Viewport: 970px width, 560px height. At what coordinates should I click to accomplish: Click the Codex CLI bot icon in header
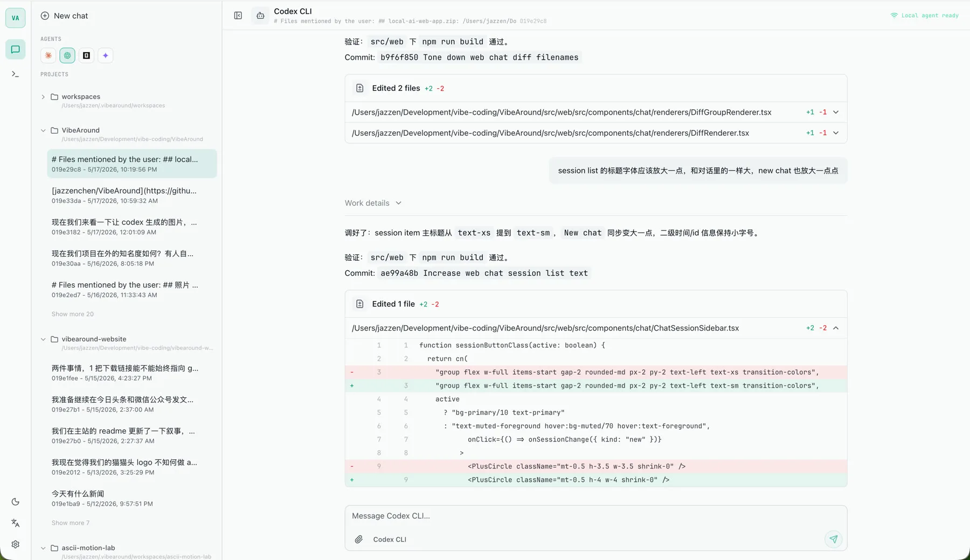click(x=260, y=16)
